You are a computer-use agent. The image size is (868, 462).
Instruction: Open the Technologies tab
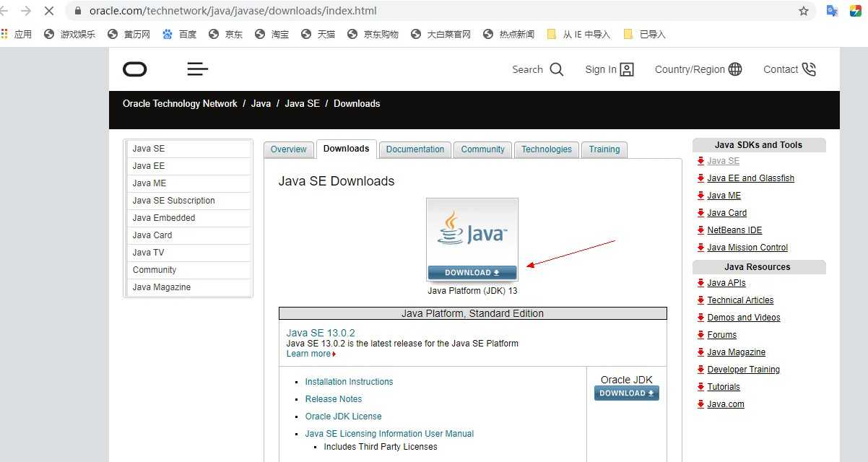pos(547,149)
